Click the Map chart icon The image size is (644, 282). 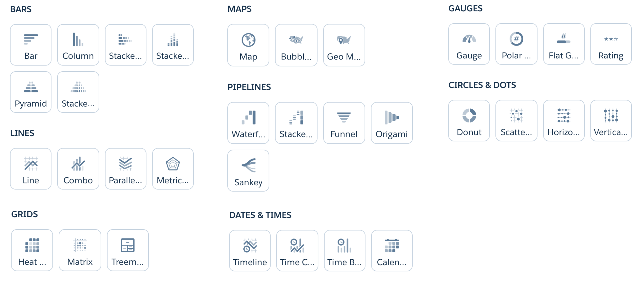tap(248, 45)
